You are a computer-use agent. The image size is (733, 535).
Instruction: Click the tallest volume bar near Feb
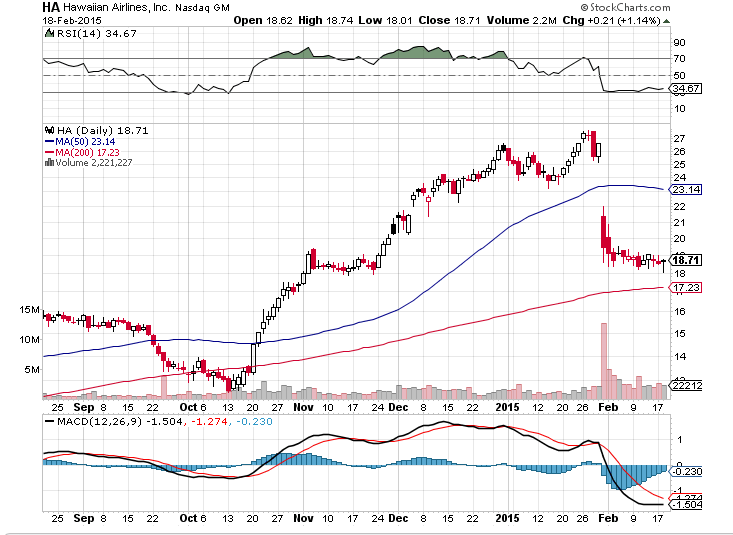[604, 361]
